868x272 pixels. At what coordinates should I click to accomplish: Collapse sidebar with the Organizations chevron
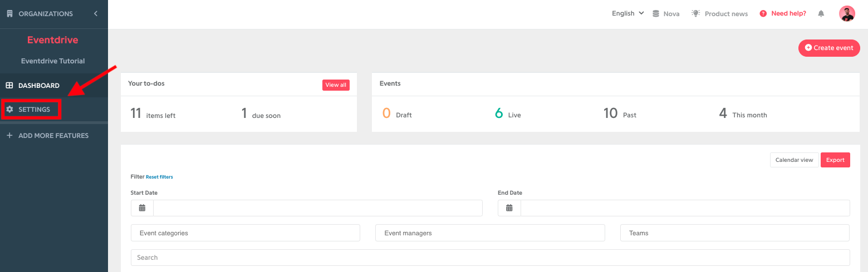pos(96,13)
